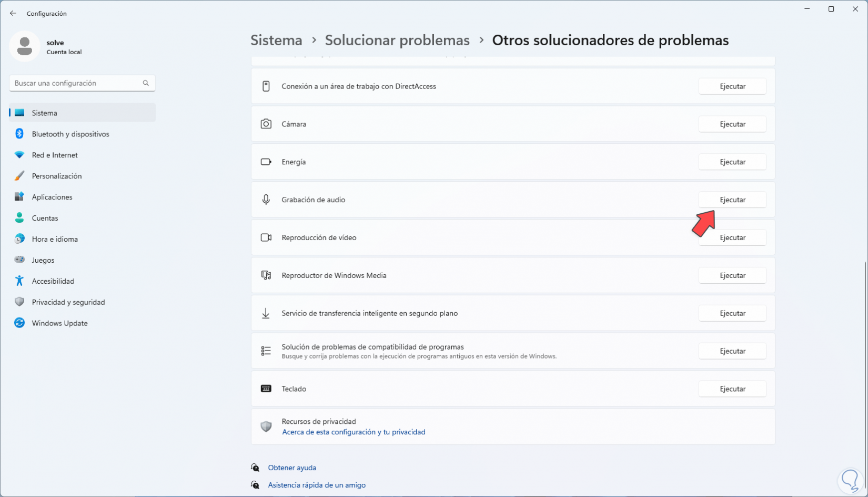Screen dimensions: 868x497
Task: Click the Windows Update icon
Action: pyautogui.click(x=19, y=323)
